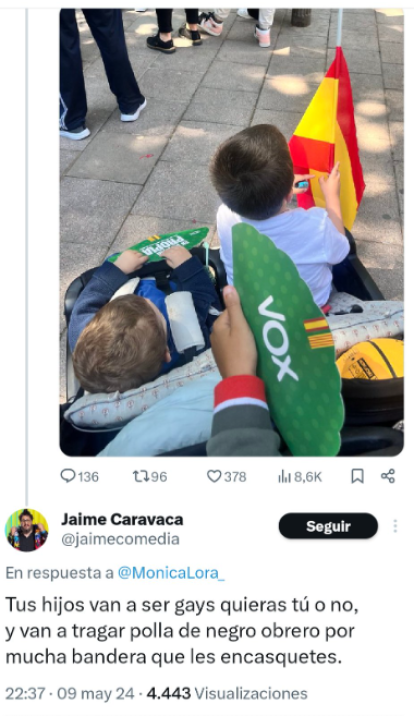414x716 pixels.
Task: Click the tweet text starting 'Tus hijos'
Action: click(x=182, y=632)
